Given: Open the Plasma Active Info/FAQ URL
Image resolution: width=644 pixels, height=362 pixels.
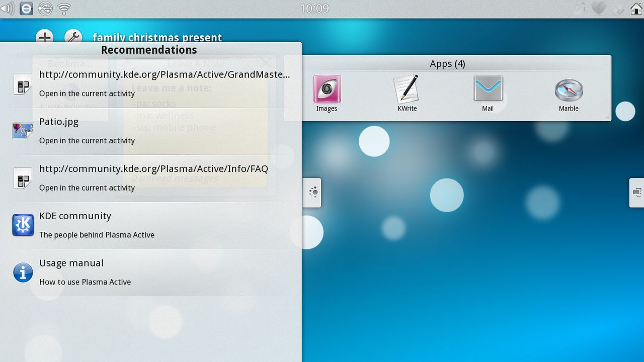Looking at the screenshot, I should click(151, 178).
